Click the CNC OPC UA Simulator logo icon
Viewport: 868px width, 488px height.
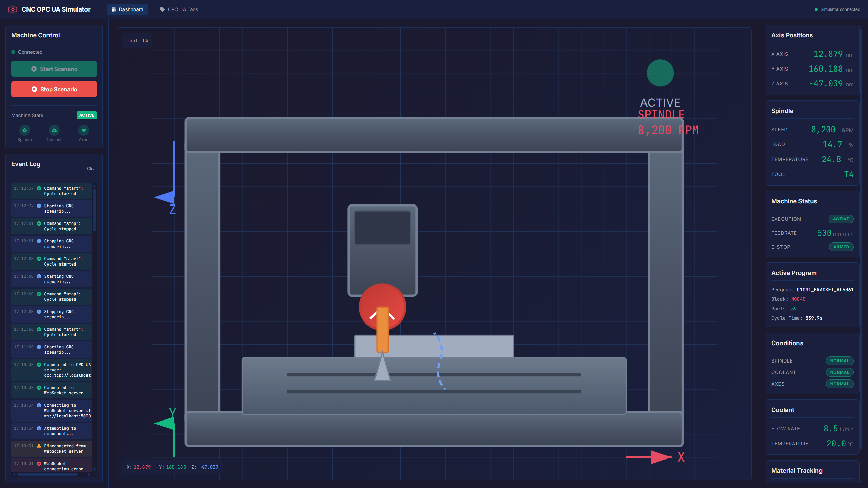coord(13,9)
